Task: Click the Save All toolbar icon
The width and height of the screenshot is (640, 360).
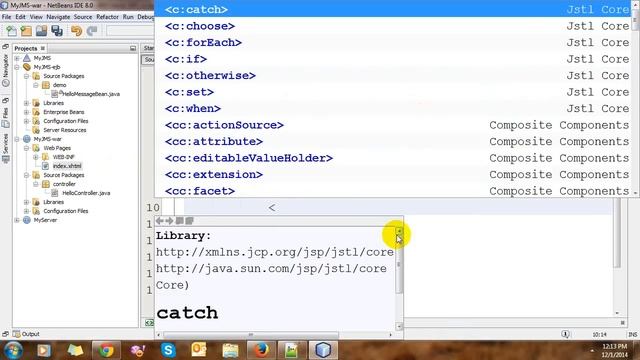Action: coord(57,31)
